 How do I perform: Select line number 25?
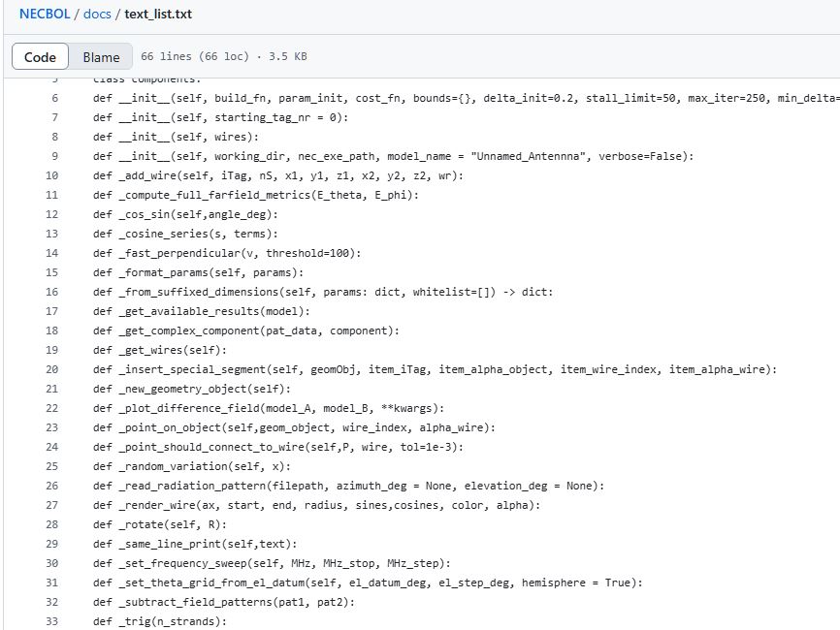[52, 466]
